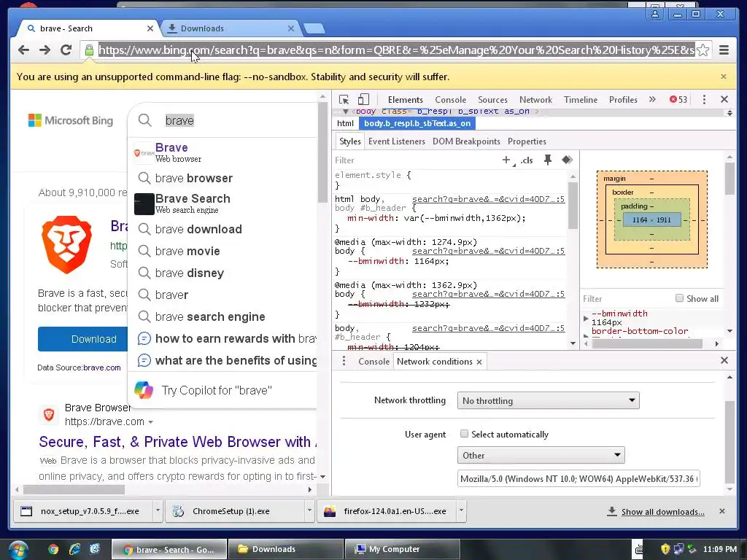747x560 pixels.
Task: Open the user agent Other dropdown
Action: pyautogui.click(x=541, y=455)
